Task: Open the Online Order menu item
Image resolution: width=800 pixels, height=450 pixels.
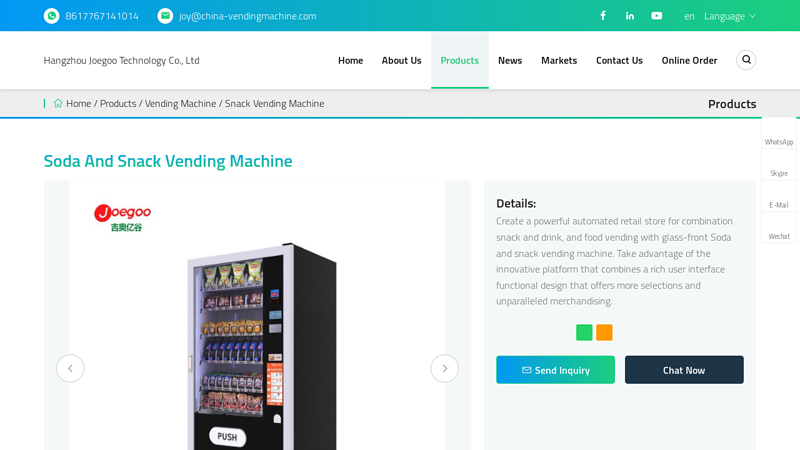Action: pos(689,60)
